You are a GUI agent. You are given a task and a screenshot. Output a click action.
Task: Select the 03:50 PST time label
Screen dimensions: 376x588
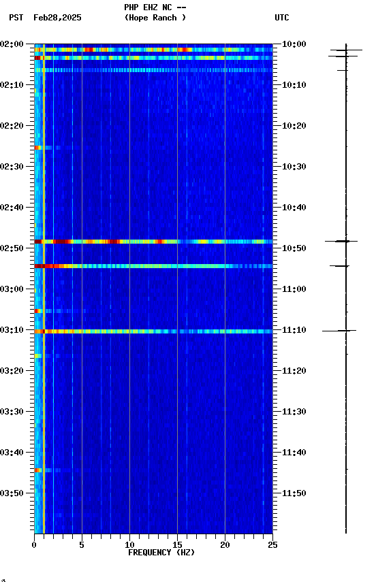[x=12, y=493]
